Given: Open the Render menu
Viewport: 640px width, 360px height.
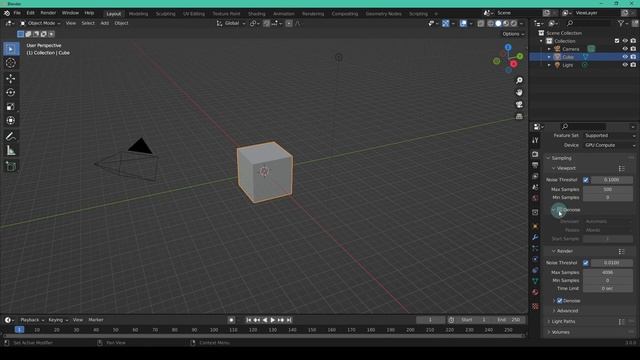Looking at the screenshot, I should 48,13.
